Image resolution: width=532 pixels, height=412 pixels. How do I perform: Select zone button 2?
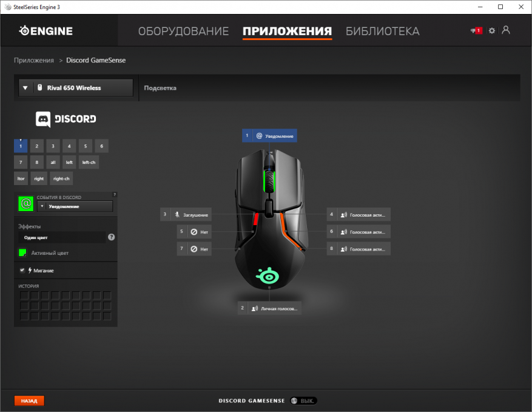(37, 146)
